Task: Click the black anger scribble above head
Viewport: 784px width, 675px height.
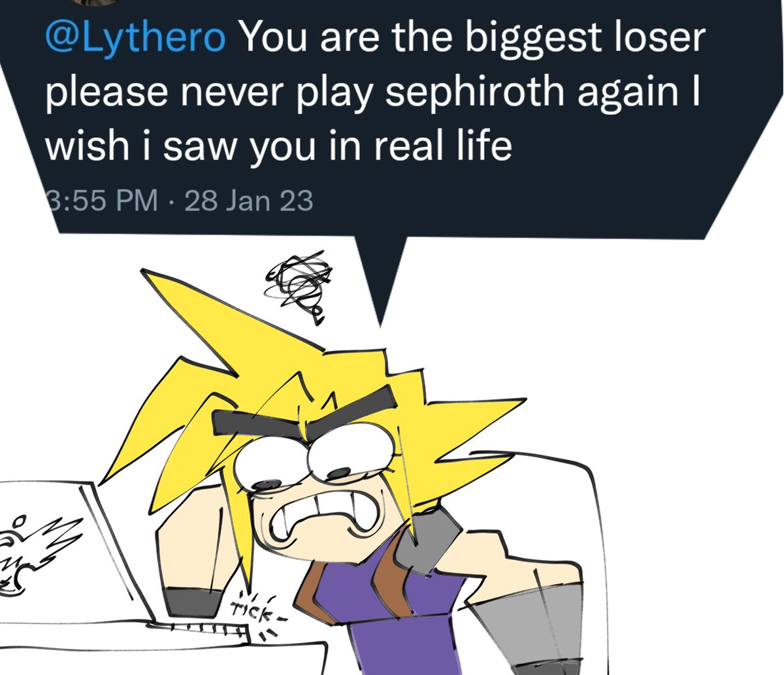Action: click(x=296, y=286)
